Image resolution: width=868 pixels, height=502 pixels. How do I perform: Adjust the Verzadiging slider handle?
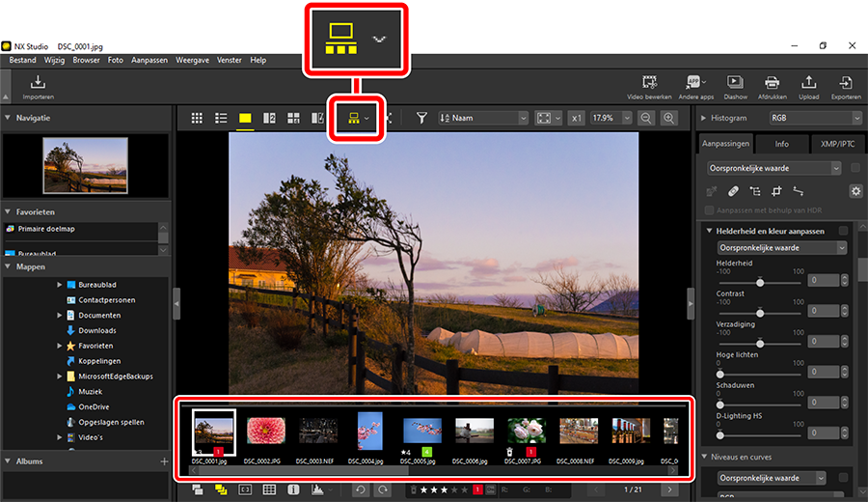click(760, 344)
